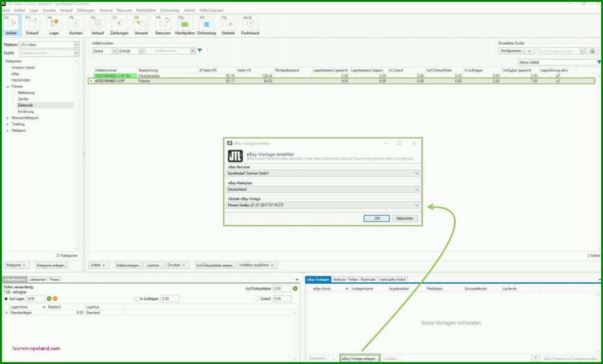
Task: Click OK in the eBay-Vorlage dialog
Action: point(377,218)
